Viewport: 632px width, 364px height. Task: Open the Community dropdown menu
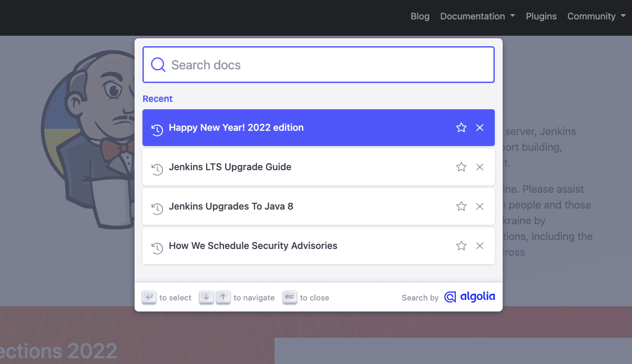click(596, 16)
